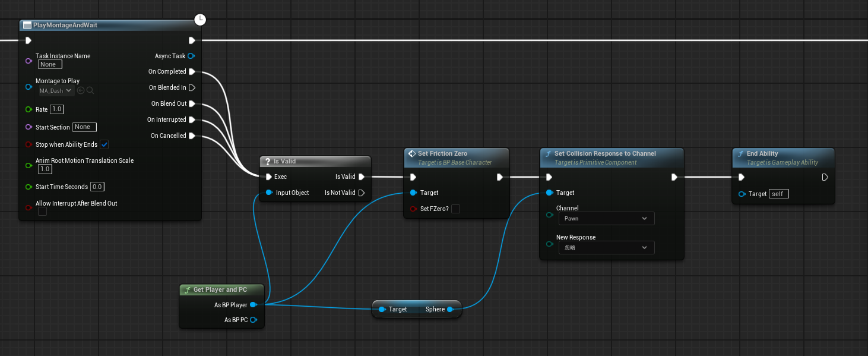Click the Sphere output pin

tap(451, 309)
